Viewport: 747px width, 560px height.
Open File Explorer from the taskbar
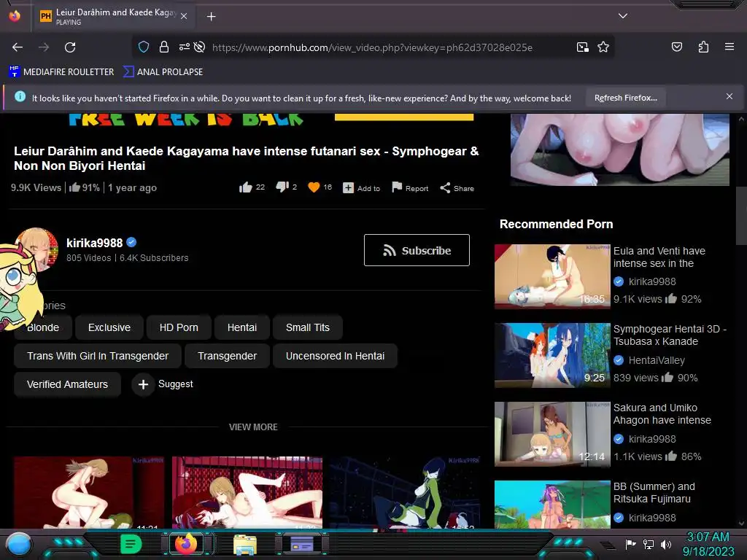coord(245,544)
